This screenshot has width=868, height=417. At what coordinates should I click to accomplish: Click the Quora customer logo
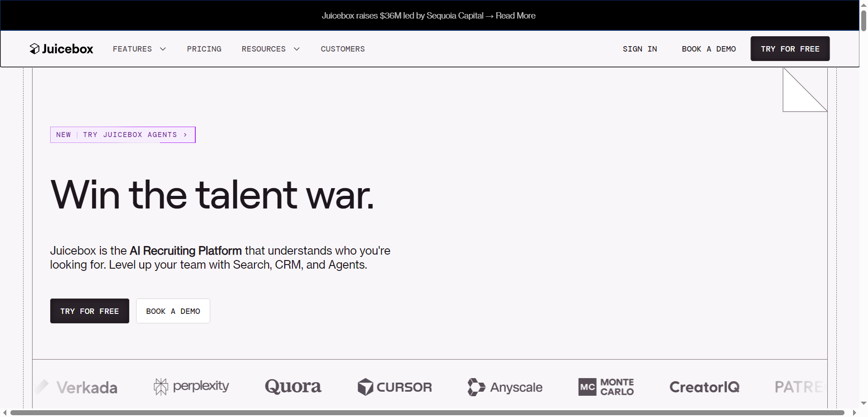click(293, 387)
